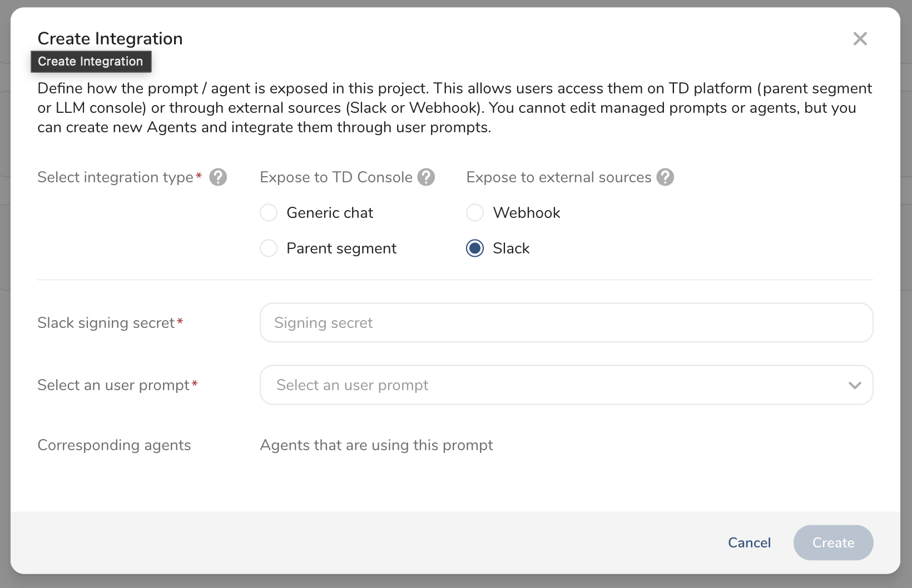Show help for Expose to external sources
The height and width of the screenshot is (588, 912).
tap(665, 177)
